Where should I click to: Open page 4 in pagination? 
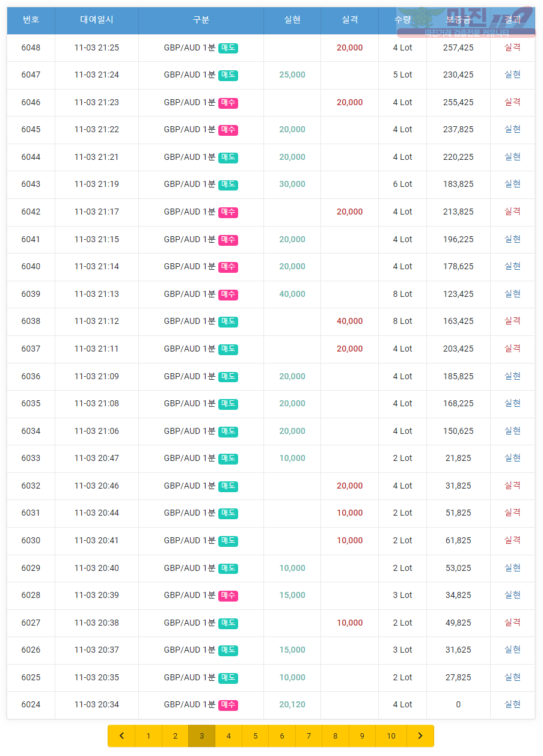[229, 736]
